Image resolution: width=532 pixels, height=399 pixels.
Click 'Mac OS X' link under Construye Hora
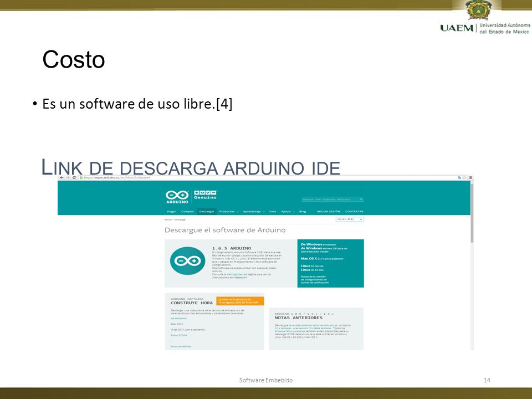click(x=177, y=324)
